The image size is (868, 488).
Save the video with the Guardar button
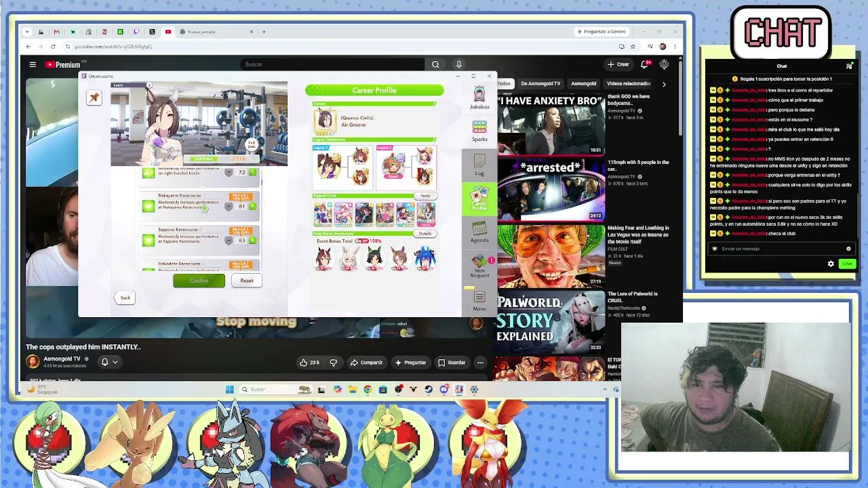click(452, 363)
